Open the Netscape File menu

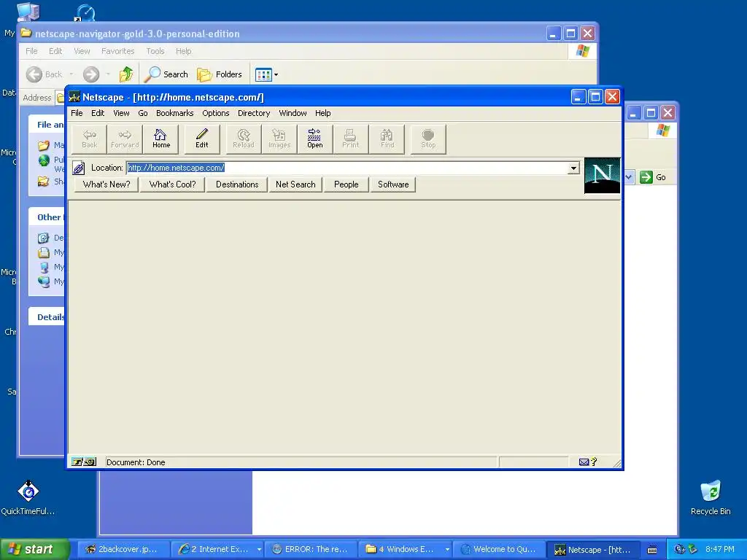(x=77, y=113)
